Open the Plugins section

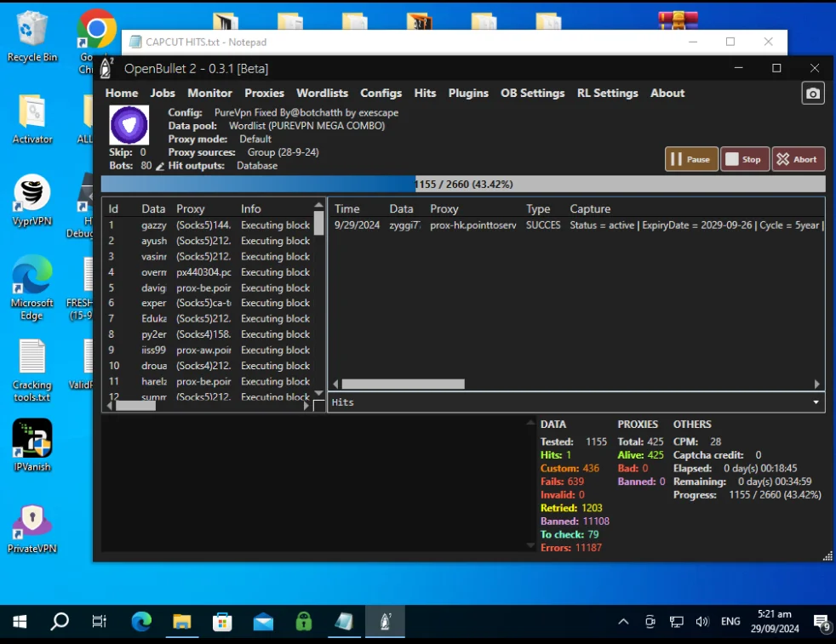pyautogui.click(x=468, y=94)
